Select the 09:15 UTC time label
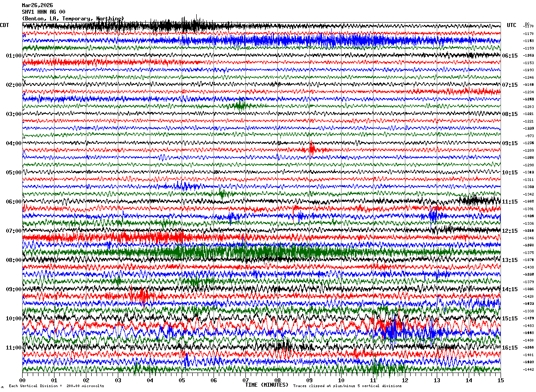Screen dimensions: 536x392 click(510, 143)
